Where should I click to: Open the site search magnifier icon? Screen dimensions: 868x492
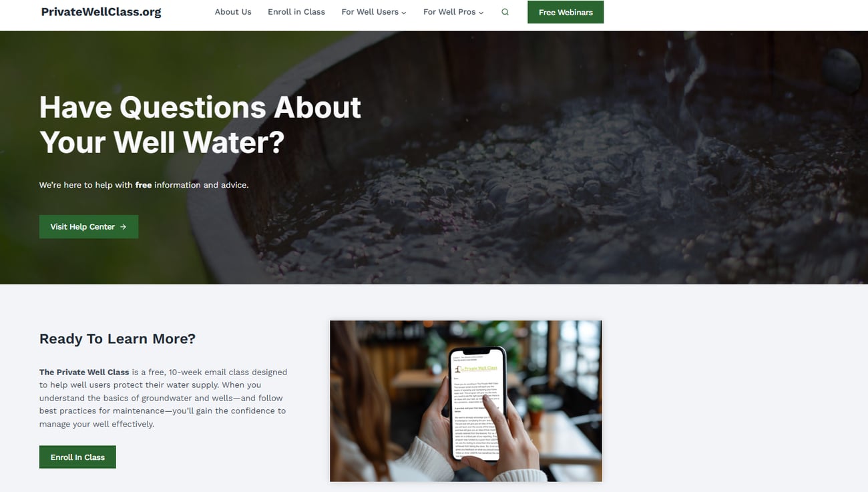click(x=505, y=12)
